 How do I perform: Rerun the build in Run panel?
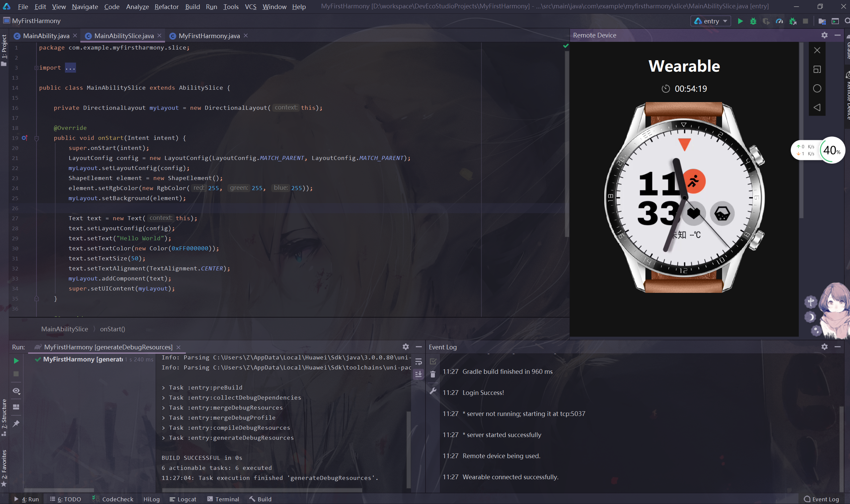[x=16, y=361]
